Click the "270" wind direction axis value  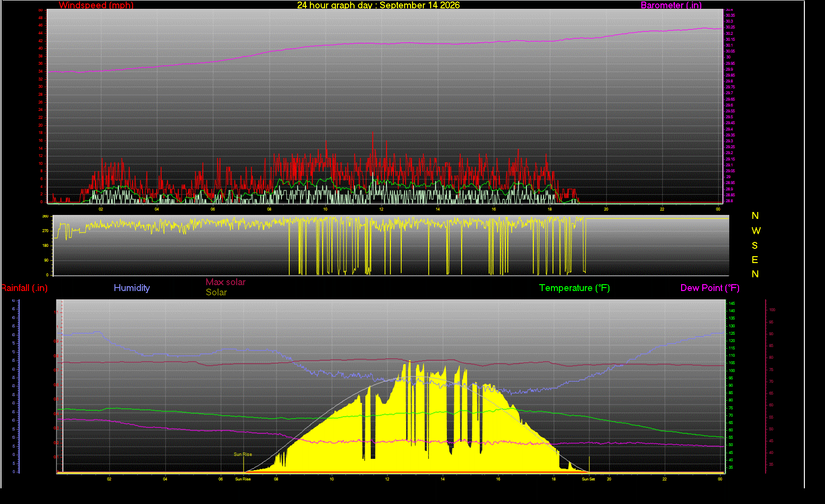pyautogui.click(x=45, y=231)
